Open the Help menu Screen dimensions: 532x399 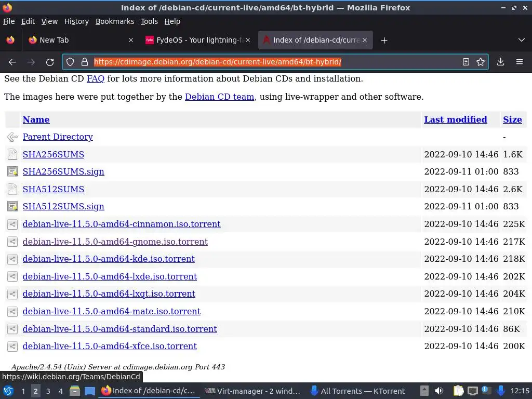tap(172, 21)
